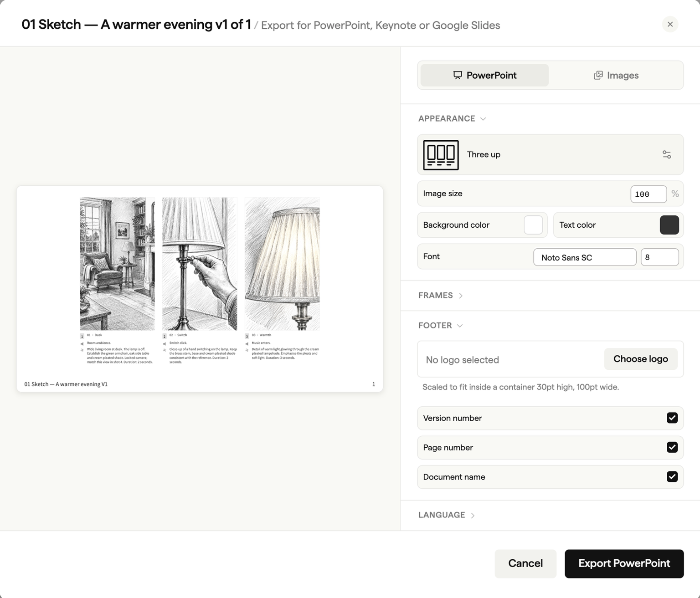Click the font size field showing 8
The image size is (700, 598).
pyautogui.click(x=659, y=257)
